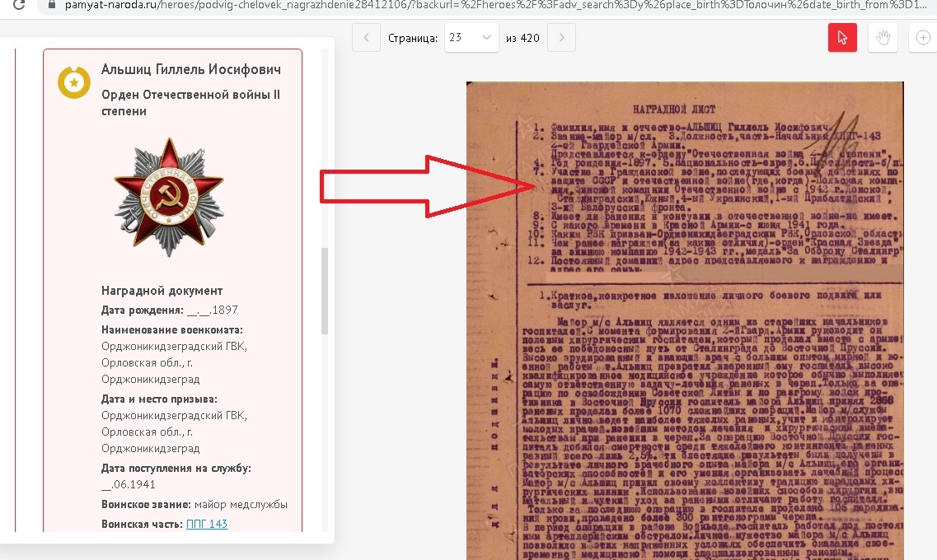Click the address bar lock icon
Screen dimensions: 937x560
pos(52,5)
